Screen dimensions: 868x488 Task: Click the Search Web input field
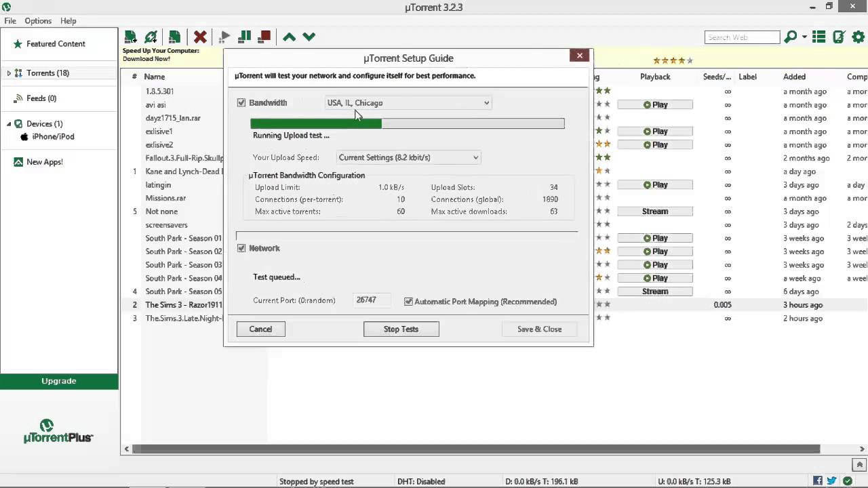(x=742, y=37)
